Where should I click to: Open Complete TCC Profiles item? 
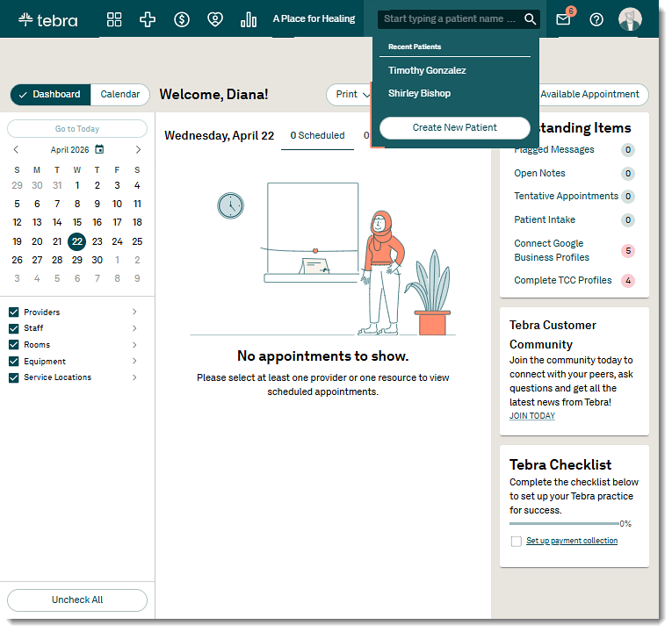[563, 280]
